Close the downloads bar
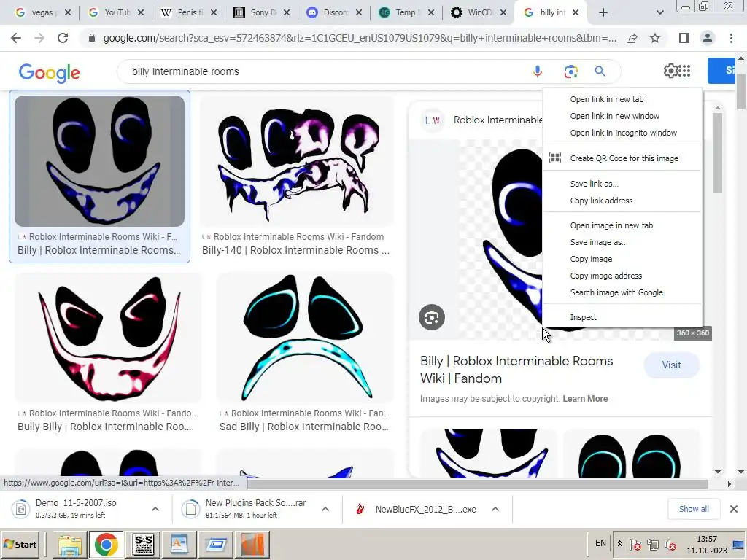Viewport: 747px width, 560px height. [734, 509]
